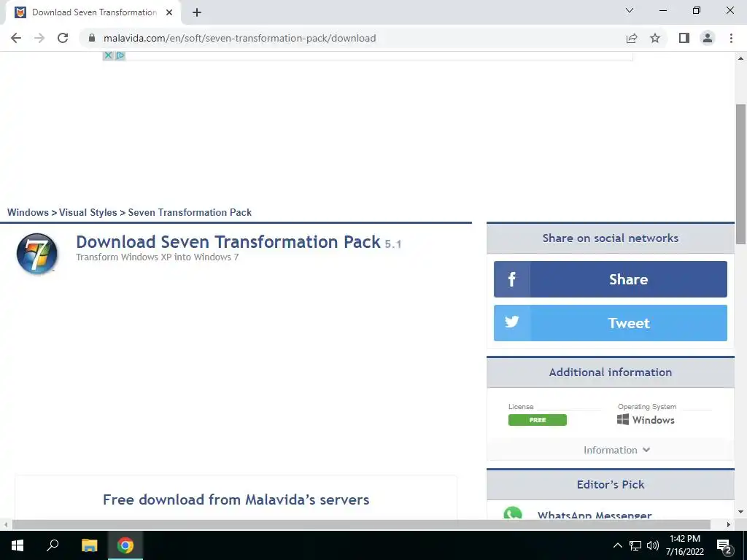Click the Twitter bird icon
The width and height of the screenshot is (747, 560).
[511, 322]
